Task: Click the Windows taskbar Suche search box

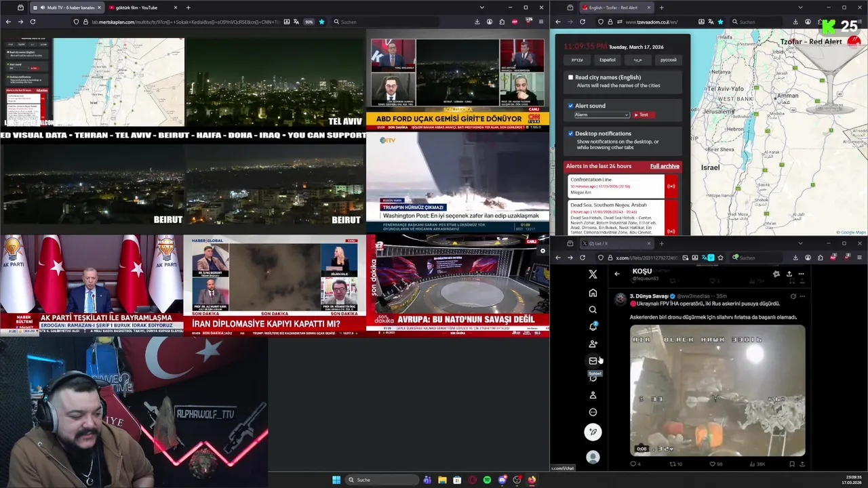Action: (x=381, y=480)
